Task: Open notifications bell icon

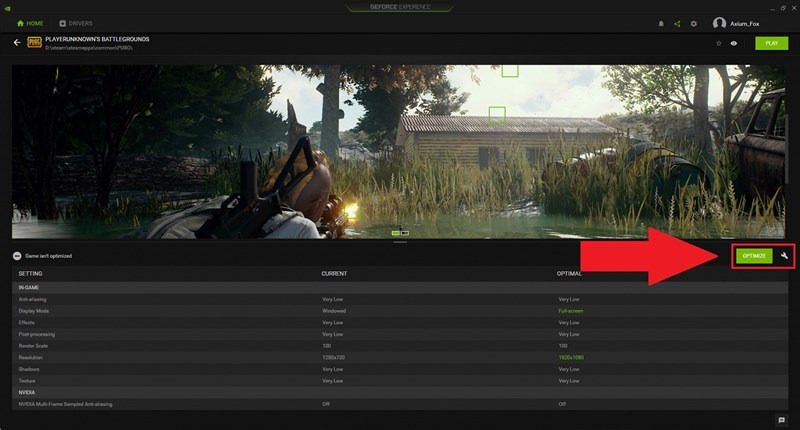Action: tap(661, 23)
